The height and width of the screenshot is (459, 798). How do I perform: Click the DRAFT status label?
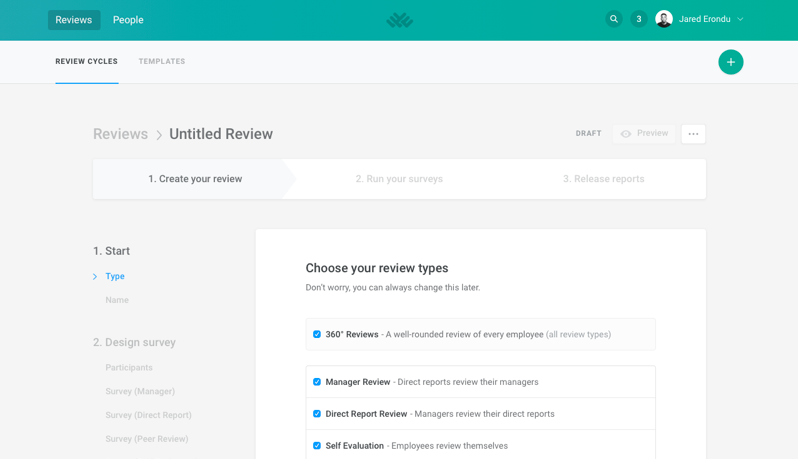[x=588, y=133]
